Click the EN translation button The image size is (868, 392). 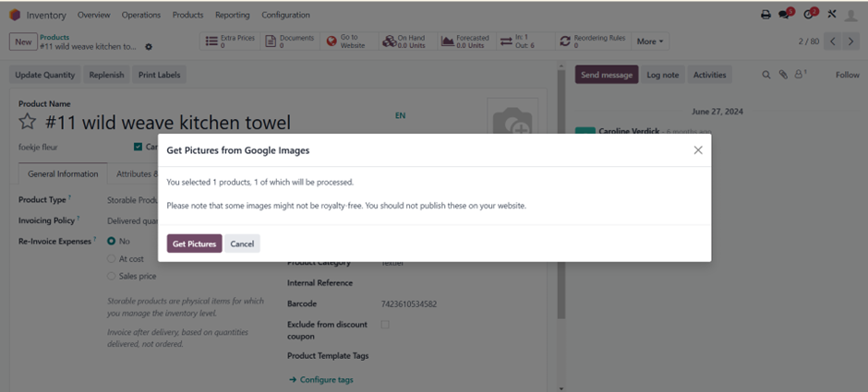tap(400, 115)
